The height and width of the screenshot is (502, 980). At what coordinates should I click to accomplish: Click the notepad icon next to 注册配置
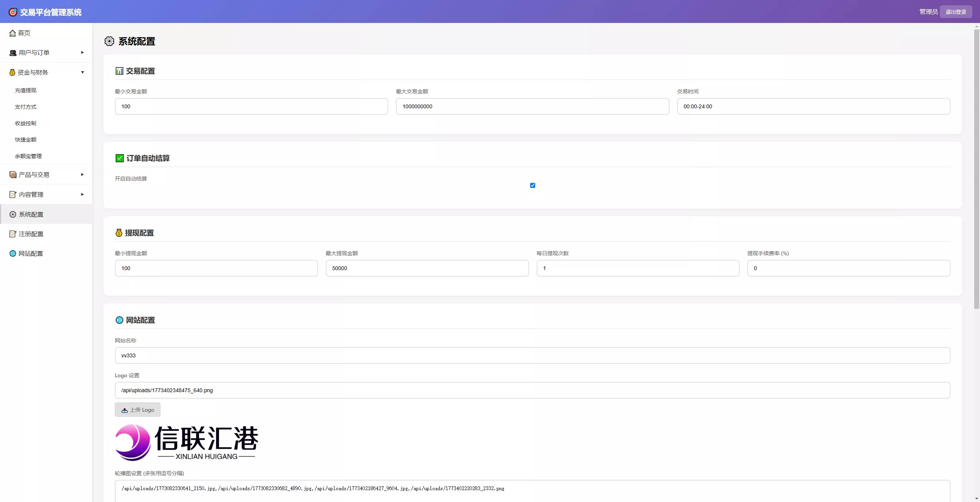(13, 234)
